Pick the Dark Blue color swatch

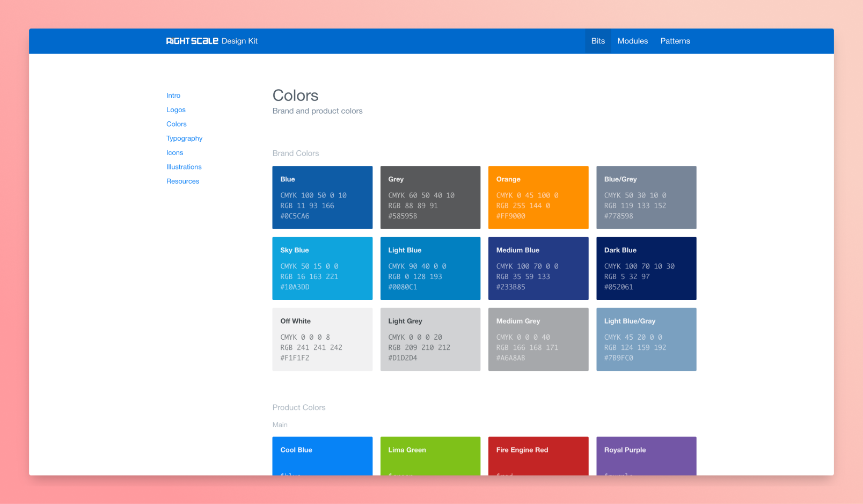coord(646,268)
